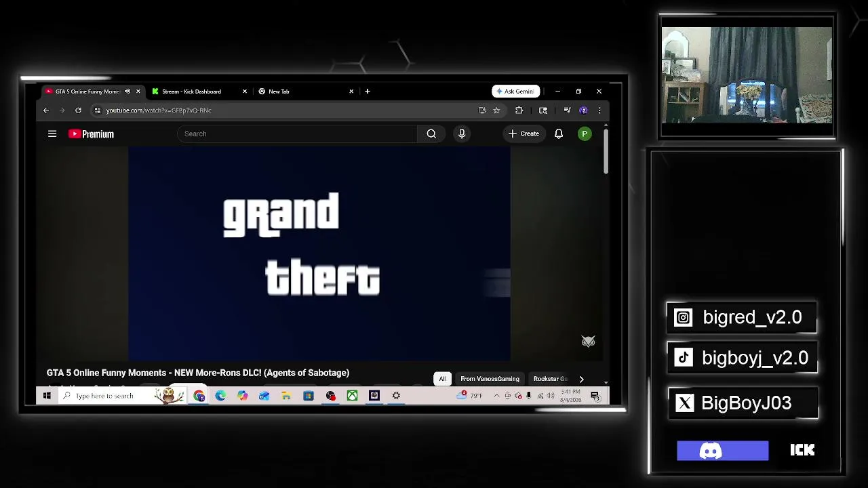868x488 pixels.
Task: Open Microsoft Edge from the taskbar
Action: click(221, 396)
